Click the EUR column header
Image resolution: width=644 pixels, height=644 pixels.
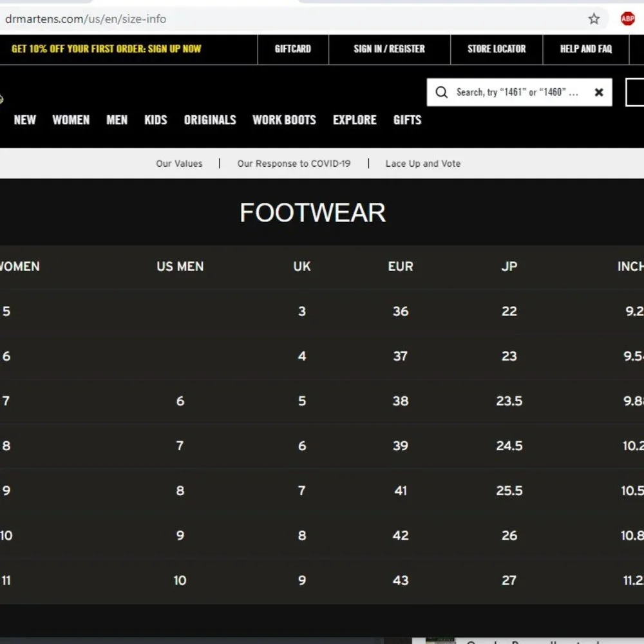pyautogui.click(x=401, y=267)
